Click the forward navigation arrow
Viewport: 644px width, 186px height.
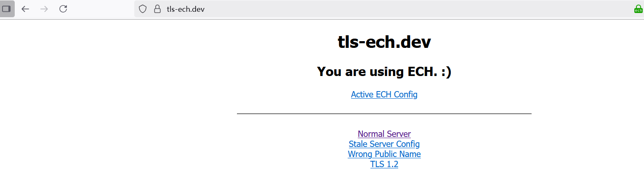tap(44, 9)
